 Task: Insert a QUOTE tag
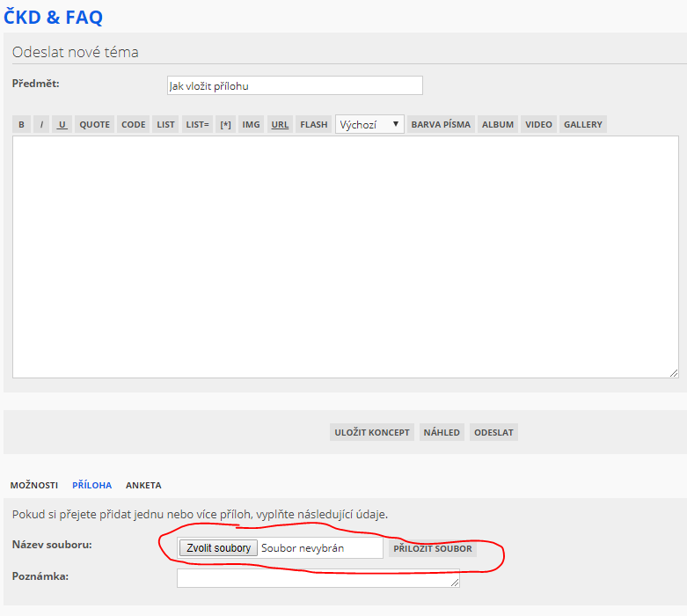point(94,125)
